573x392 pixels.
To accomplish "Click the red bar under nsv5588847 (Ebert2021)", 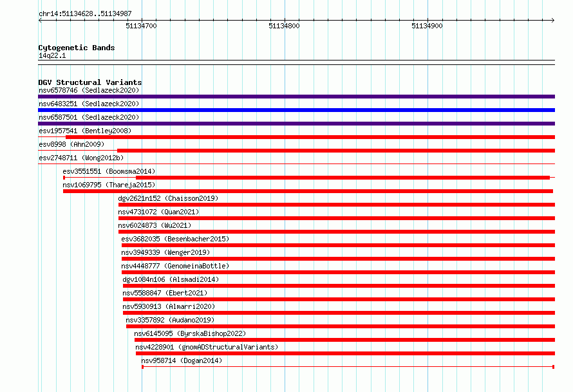I will (x=339, y=299).
